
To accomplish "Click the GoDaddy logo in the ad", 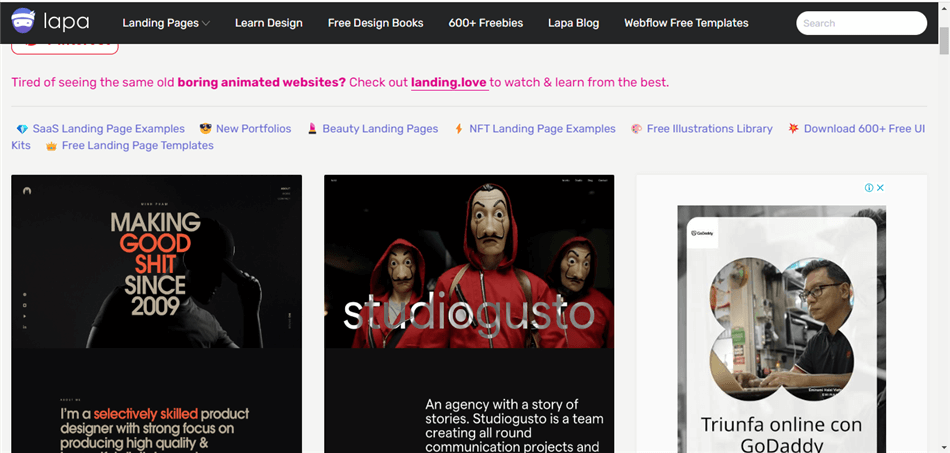I will point(703,233).
